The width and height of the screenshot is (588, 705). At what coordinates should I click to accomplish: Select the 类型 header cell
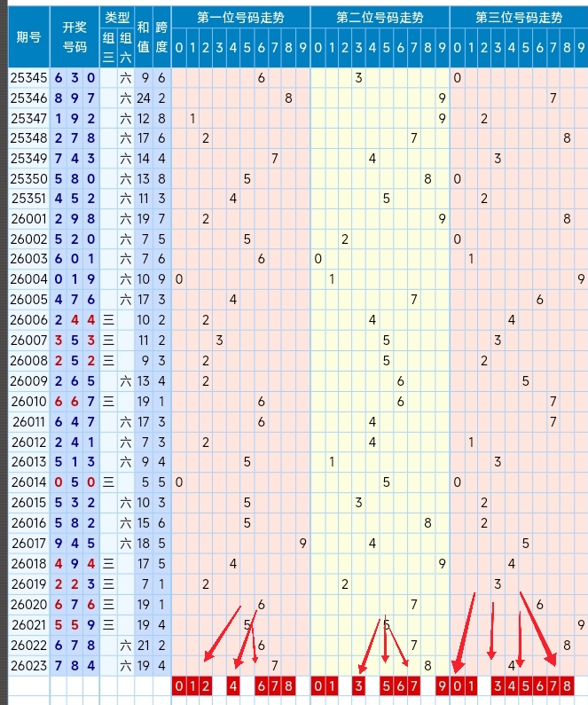(x=117, y=18)
